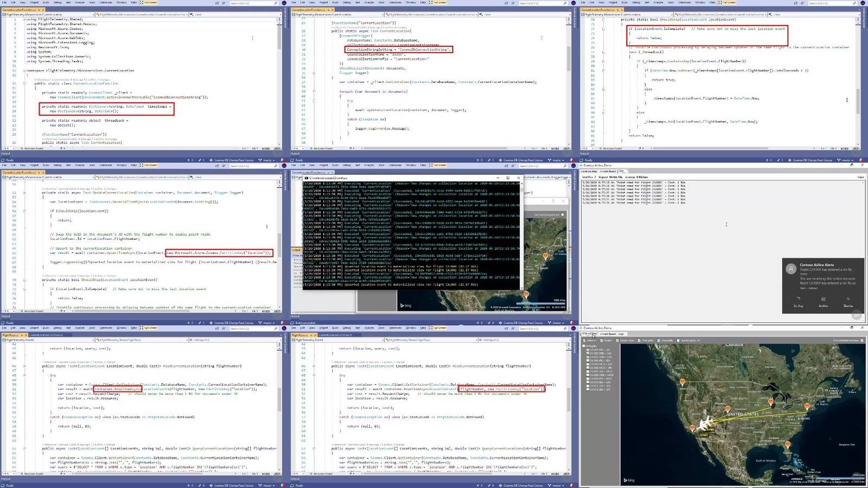The height and width of the screenshot is (488, 868).
Task: Click Clear in the logs window
Action: [x=860, y=177]
